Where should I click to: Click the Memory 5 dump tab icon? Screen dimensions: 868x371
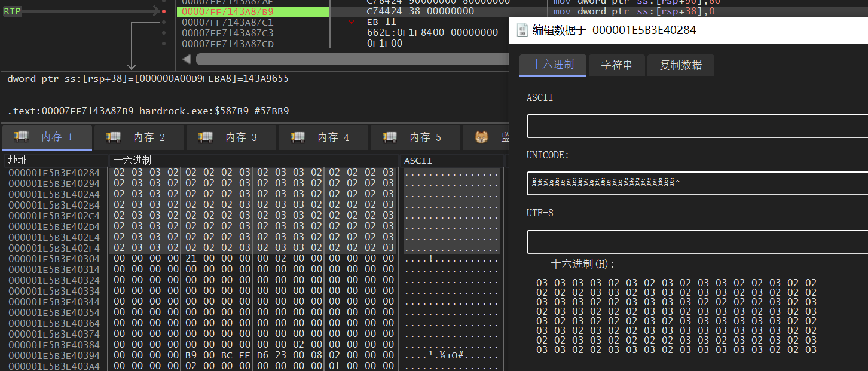tap(389, 137)
